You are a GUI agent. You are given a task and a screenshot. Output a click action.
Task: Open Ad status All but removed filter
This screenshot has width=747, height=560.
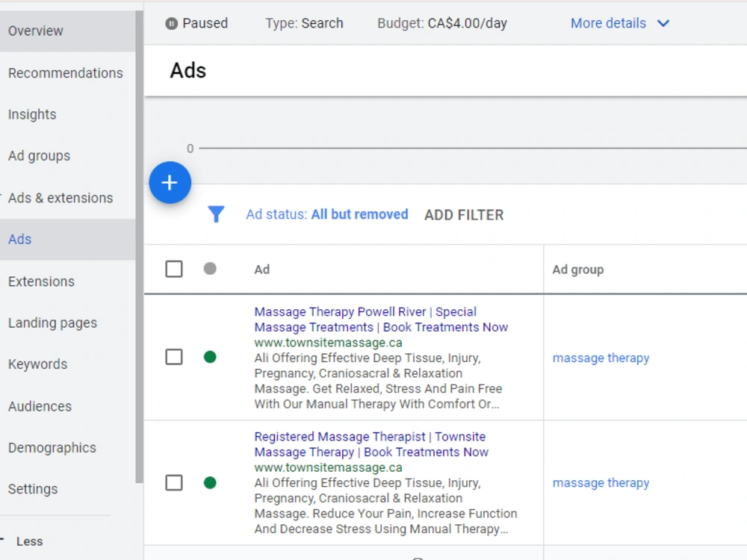tap(327, 214)
